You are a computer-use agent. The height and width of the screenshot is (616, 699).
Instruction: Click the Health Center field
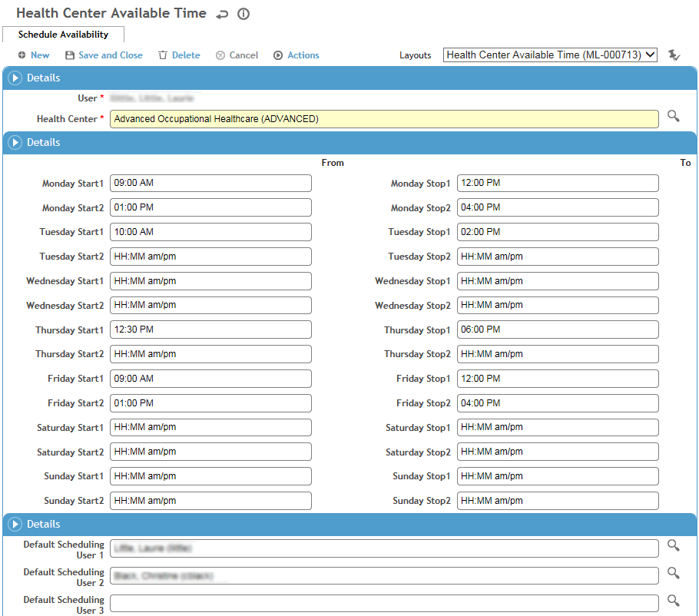(x=383, y=119)
